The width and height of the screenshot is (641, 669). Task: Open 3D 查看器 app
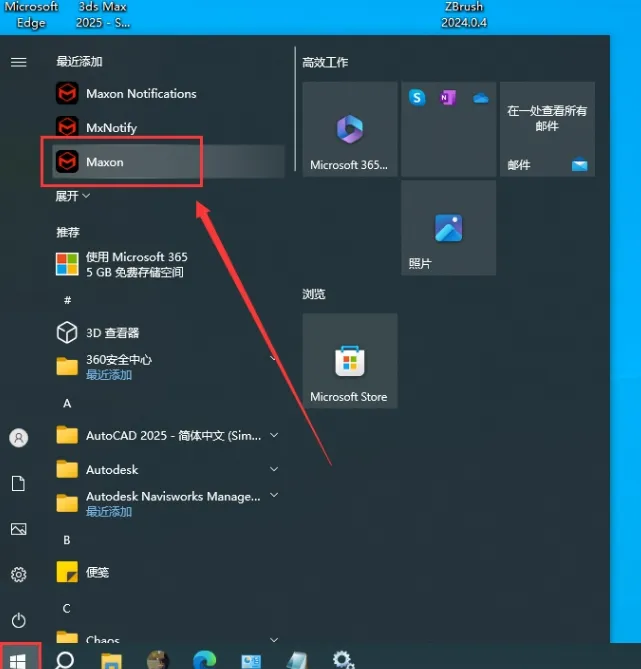(168, 332)
